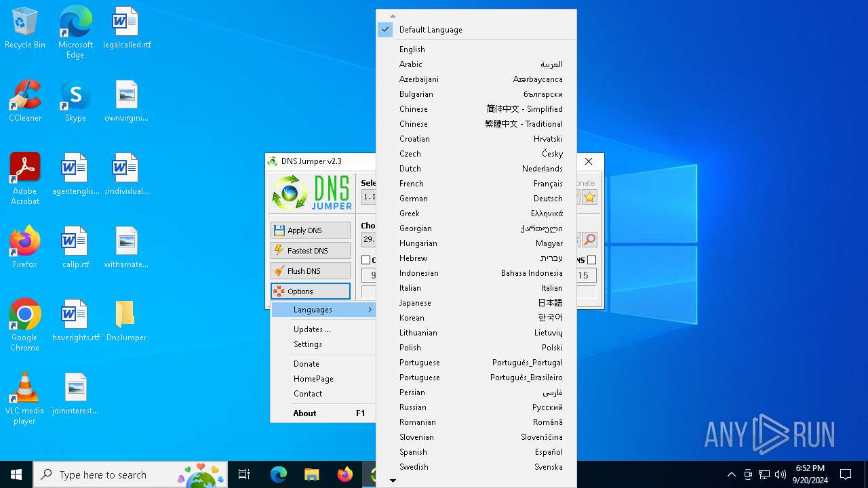Viewport: 868px width, 488px height.
Task: Choose Lithuanian language
Action: 476,333
